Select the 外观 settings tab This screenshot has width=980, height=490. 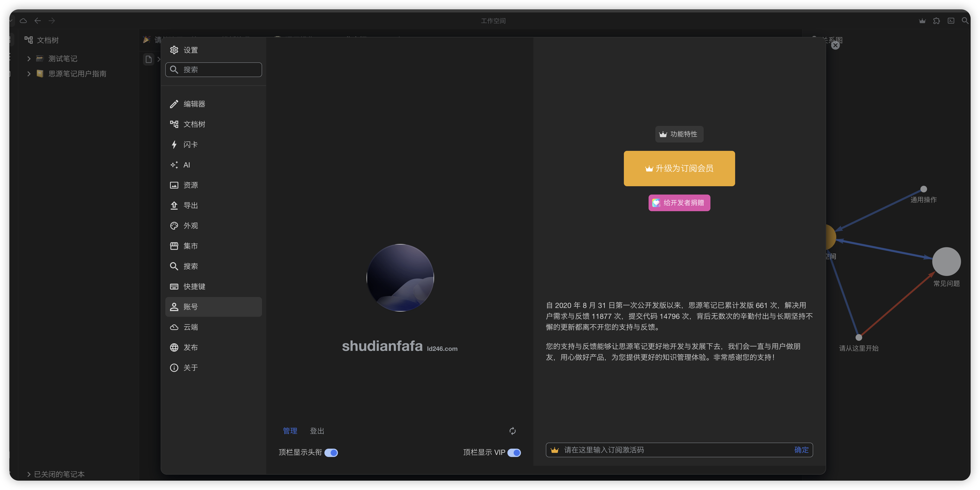click(190, 226)
